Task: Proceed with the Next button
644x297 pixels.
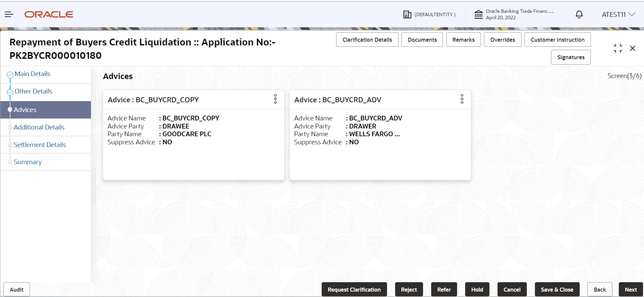Action: coord(631,290)
